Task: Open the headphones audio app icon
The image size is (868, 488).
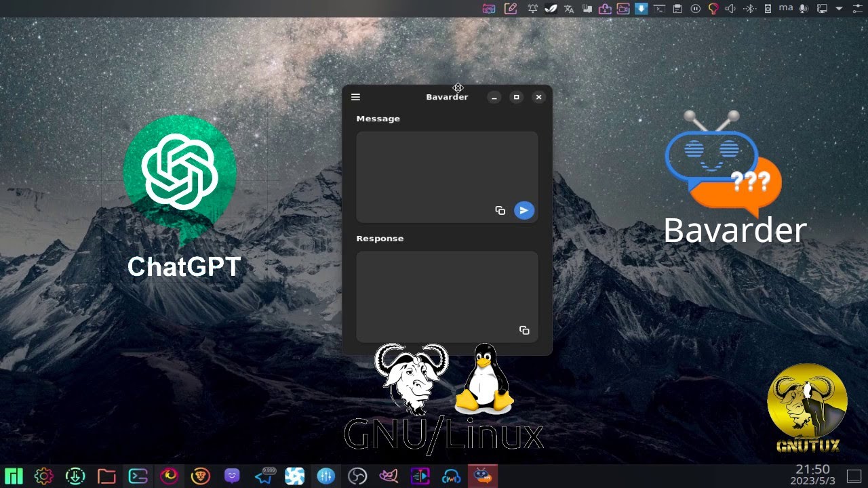Action: 452,476
